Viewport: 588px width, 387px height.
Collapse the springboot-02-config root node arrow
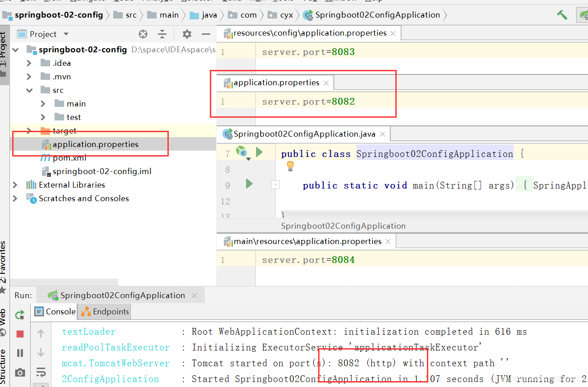16,50
